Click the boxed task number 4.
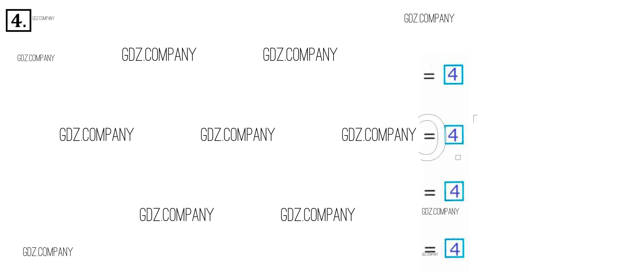 click(x=18, y=21)
